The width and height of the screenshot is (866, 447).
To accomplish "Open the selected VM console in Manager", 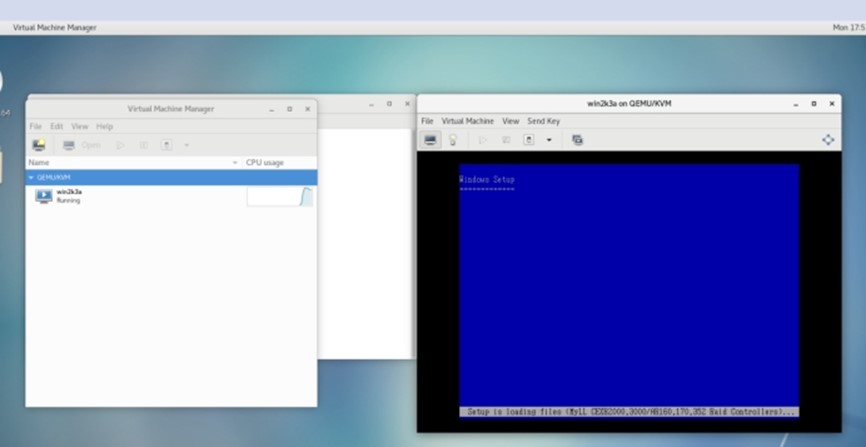I will (82, 145).
